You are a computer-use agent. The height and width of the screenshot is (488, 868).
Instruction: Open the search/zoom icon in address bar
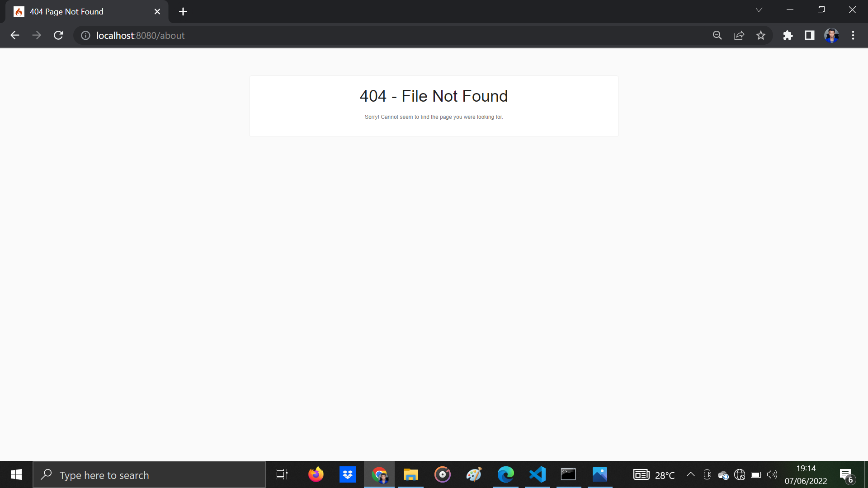pyautogui.click(x=717, y=35)
